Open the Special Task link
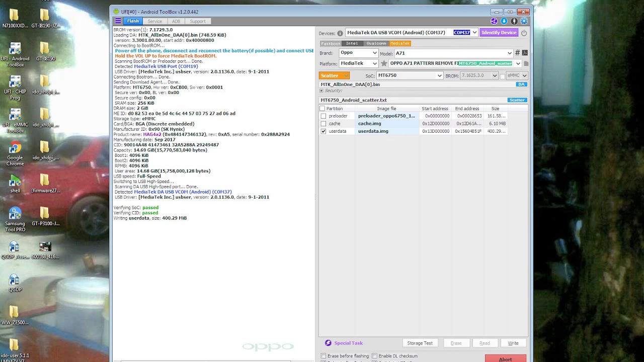The width and height of the screenshot is (644, 362). (348, 343)
